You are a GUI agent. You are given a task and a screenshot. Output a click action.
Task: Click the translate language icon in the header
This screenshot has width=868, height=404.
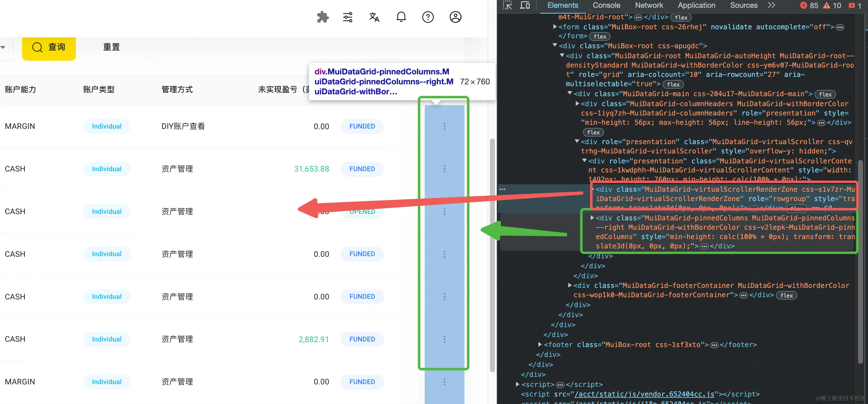[374, 17]
